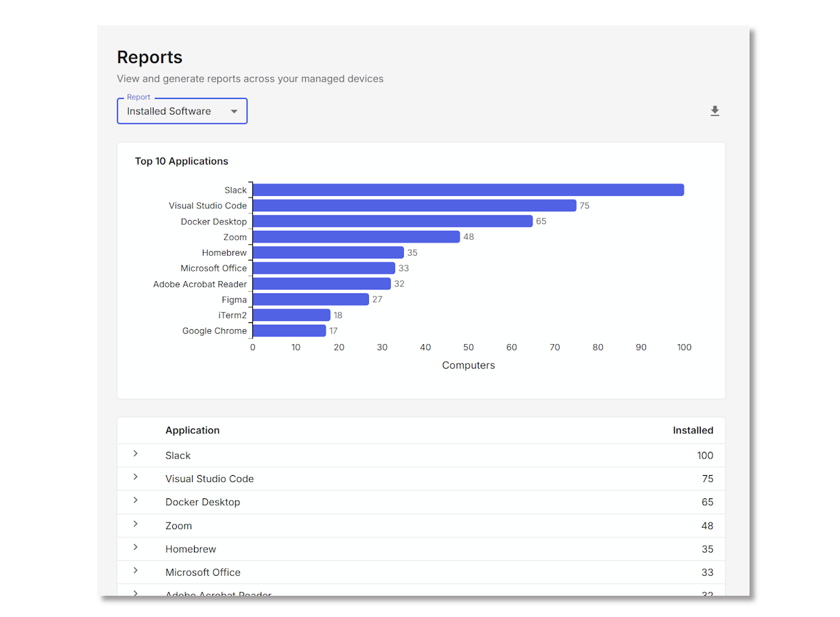The width and height of the screenshot is (840, 617).
Task: Select the iTerm2 bar in the chart
Action: [x=292, y=315]
